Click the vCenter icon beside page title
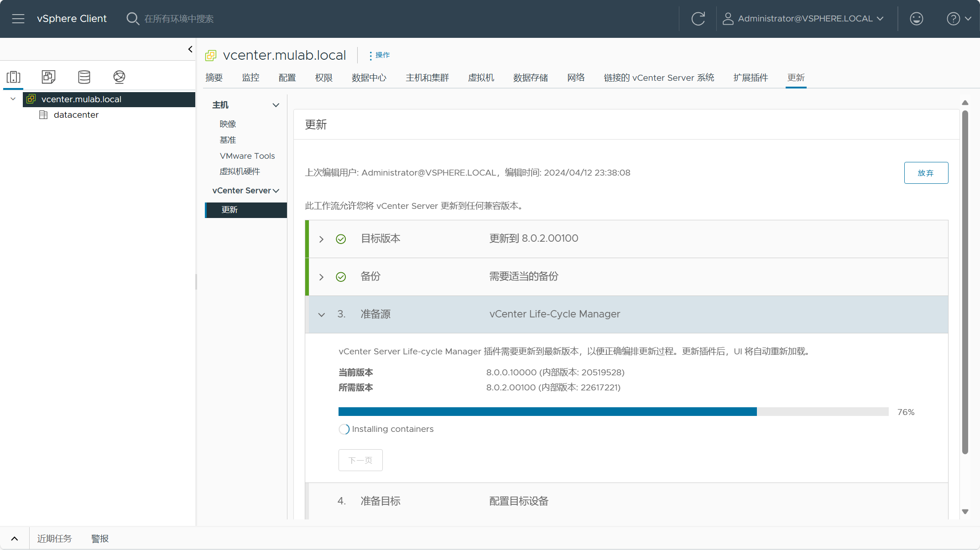The width and height of the screenshot is (980, 550). (211, 56)
